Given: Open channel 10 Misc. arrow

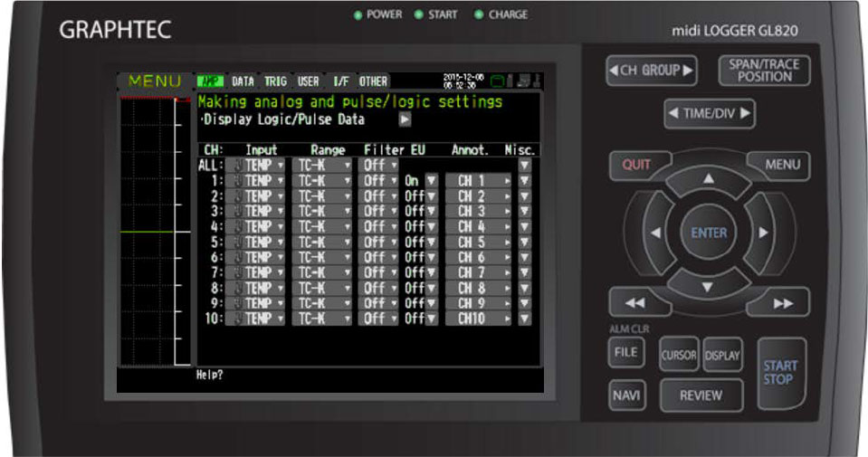Looking at the screenshot, I should (x=524, y=319).
